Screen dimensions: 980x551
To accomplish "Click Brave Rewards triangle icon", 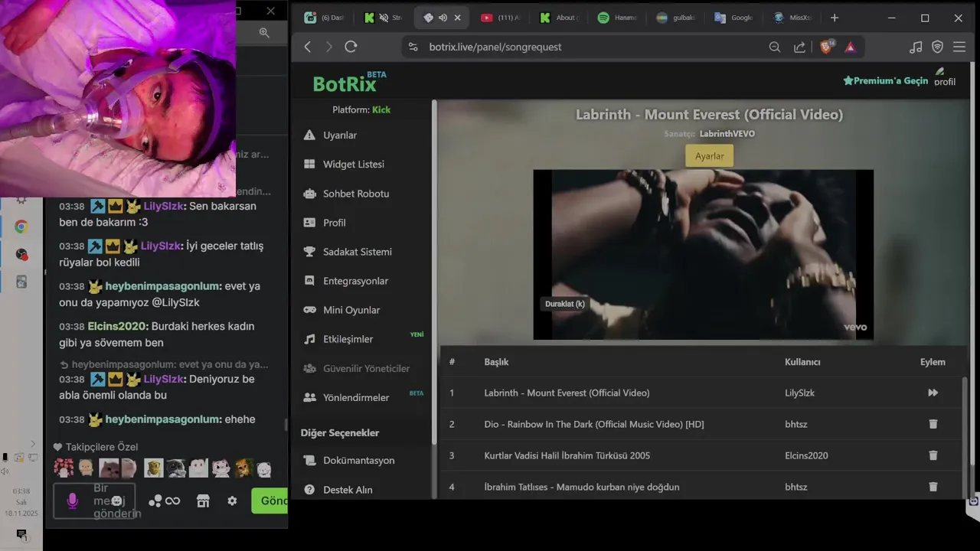I will (x=850, y=47).
